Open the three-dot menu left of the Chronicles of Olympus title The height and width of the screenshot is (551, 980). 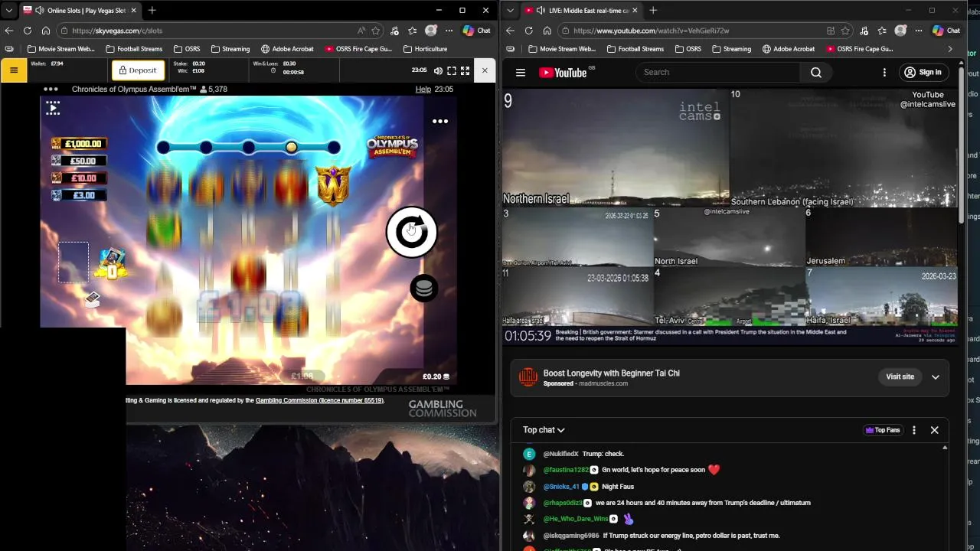pyautogui.click(x=51, y=89)
